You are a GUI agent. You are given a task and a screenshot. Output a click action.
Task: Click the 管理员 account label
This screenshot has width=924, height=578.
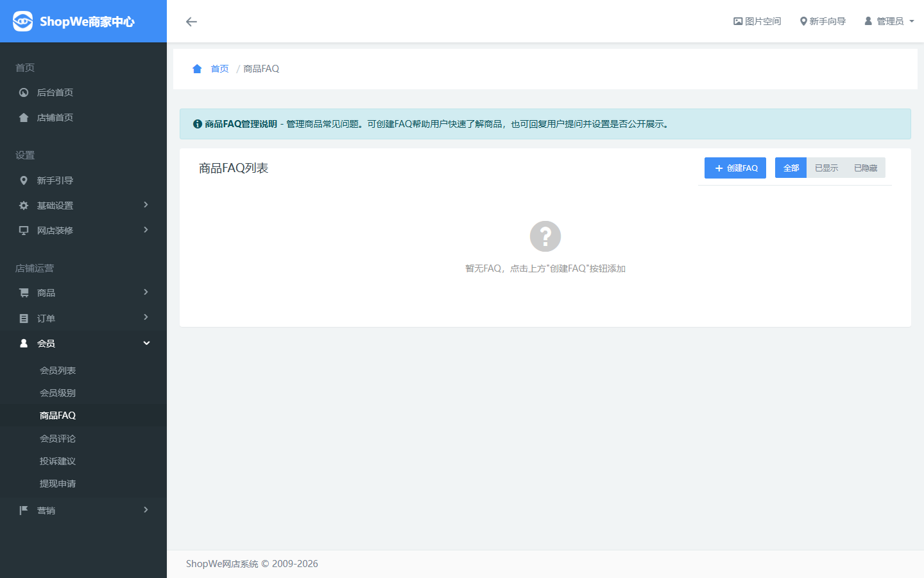click(890, 21)
